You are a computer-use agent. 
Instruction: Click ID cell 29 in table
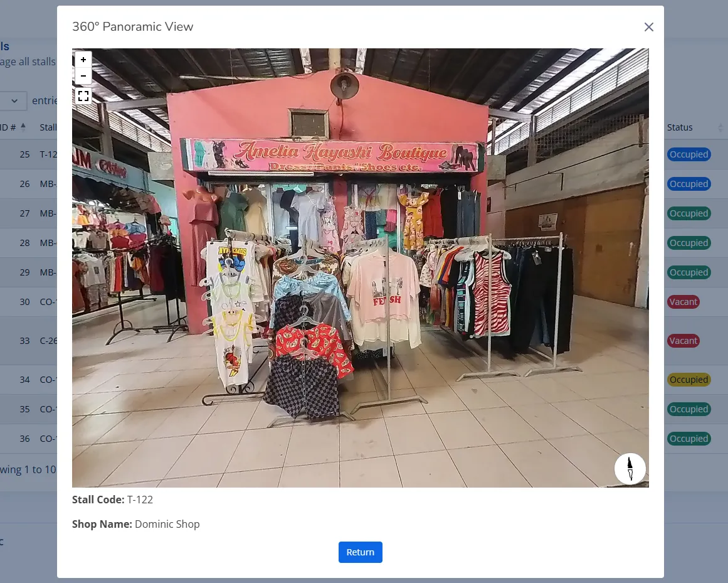tap(24, 272)
